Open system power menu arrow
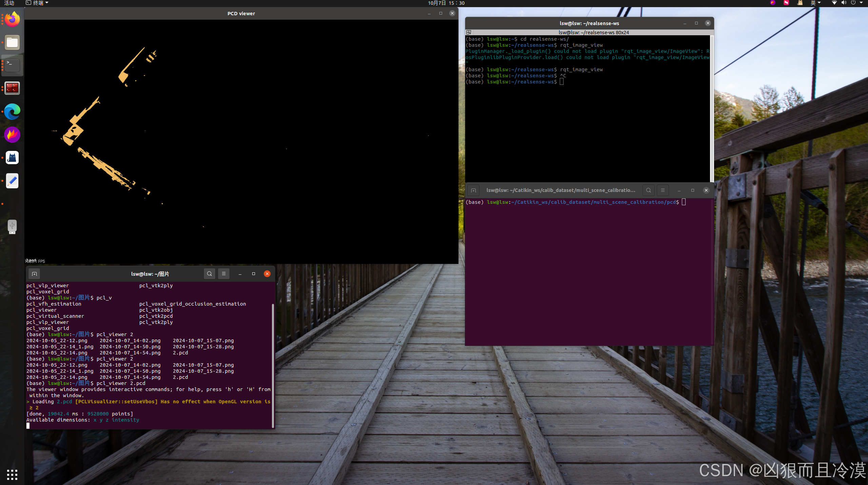The height and width of the screenshot is (485, 868). point(861,3)
